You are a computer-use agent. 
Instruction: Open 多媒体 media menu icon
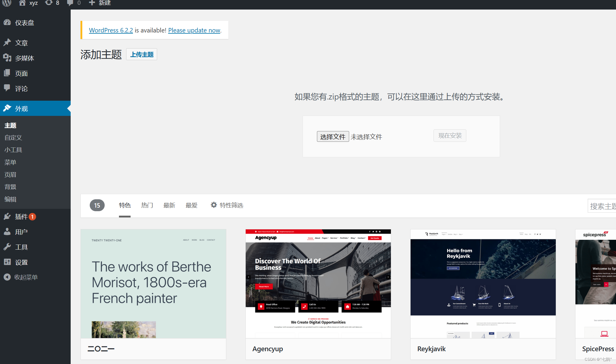(7, 58)
